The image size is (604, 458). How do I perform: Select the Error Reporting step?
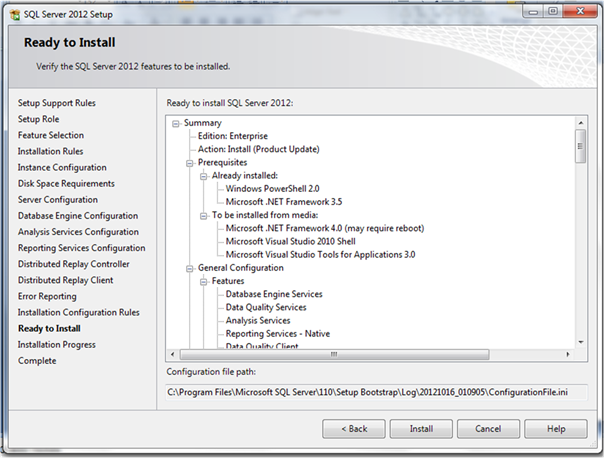coord(47,297)
